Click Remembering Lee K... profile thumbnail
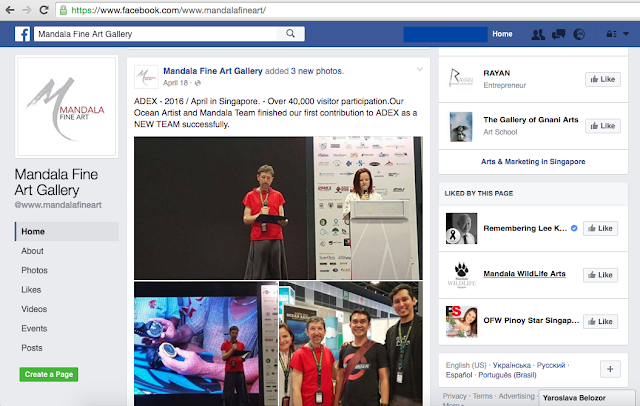The height and width of the screenshot is (406, 640). pos(461,229)
